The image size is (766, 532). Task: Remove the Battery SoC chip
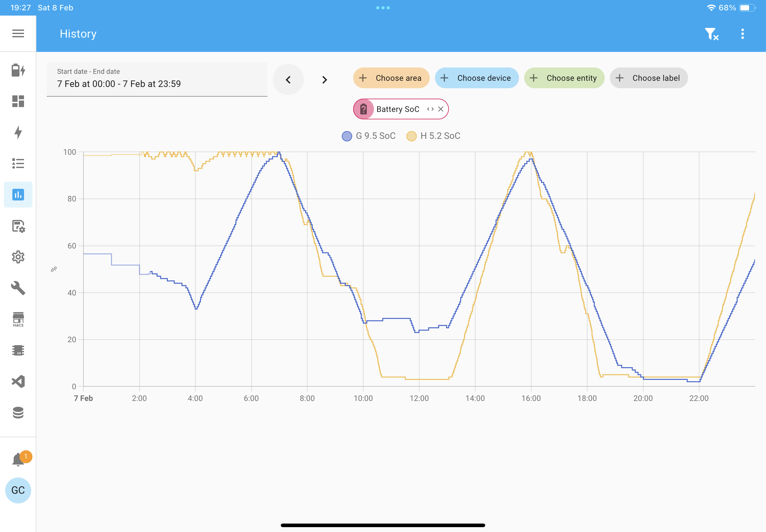coord(440,109)
